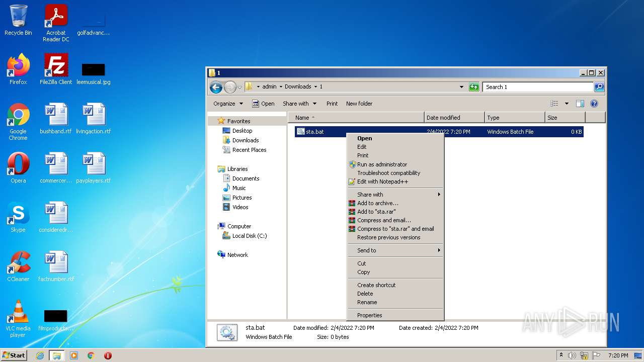Viewport: 644px width, 362px height.
Task: Select leemusical.jpg desktop image
Action: pos(94,73)
